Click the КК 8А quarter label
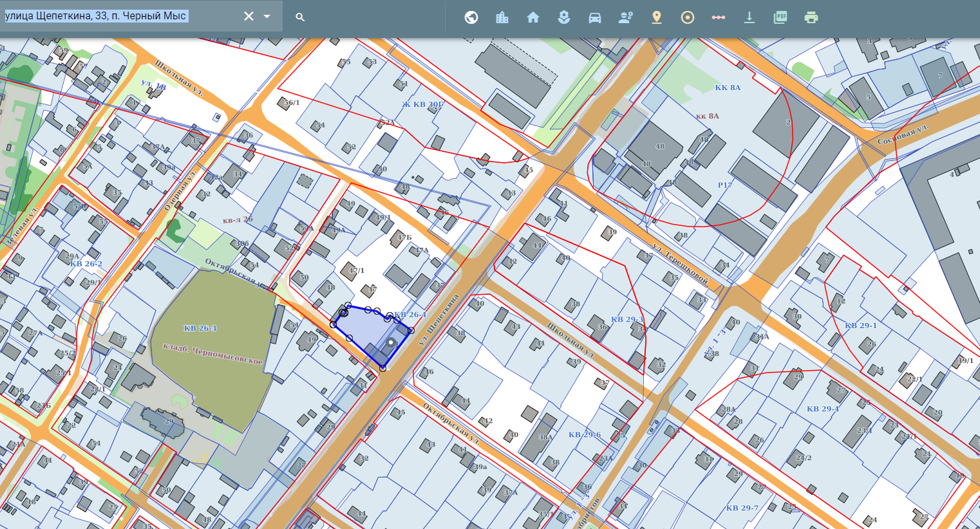Viewport: 980px width, 529px height. pyautogui.click(x=728, y=88)
